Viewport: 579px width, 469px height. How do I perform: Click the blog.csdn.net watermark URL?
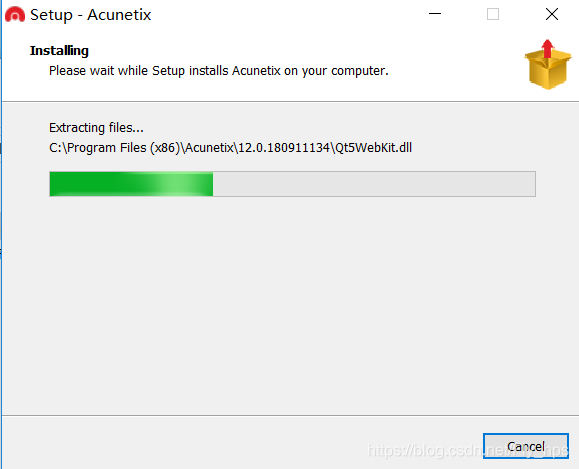[x=467, y=451]
